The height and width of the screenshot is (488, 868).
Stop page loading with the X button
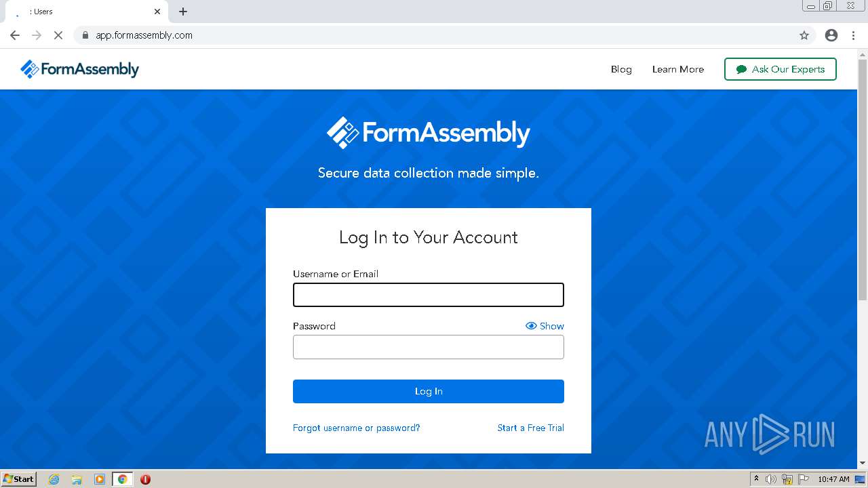pos(58,35)
